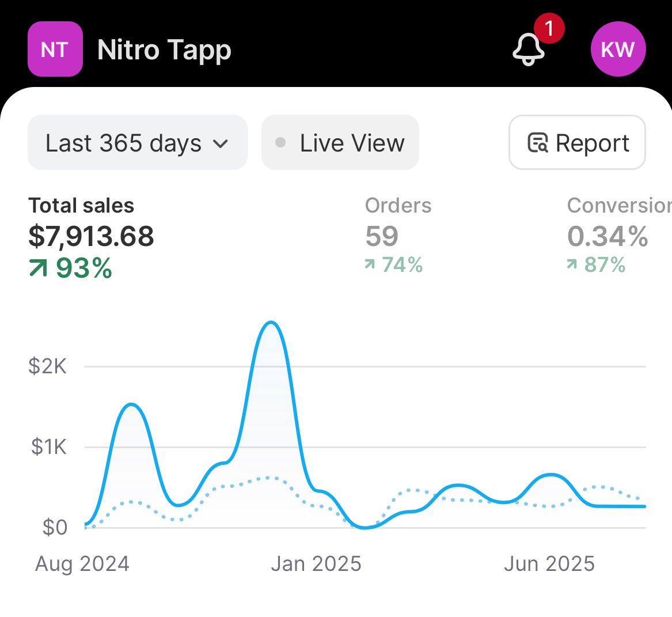Open the notifications bell icon
Screen dimensions: 672x617
coord(529,50)
